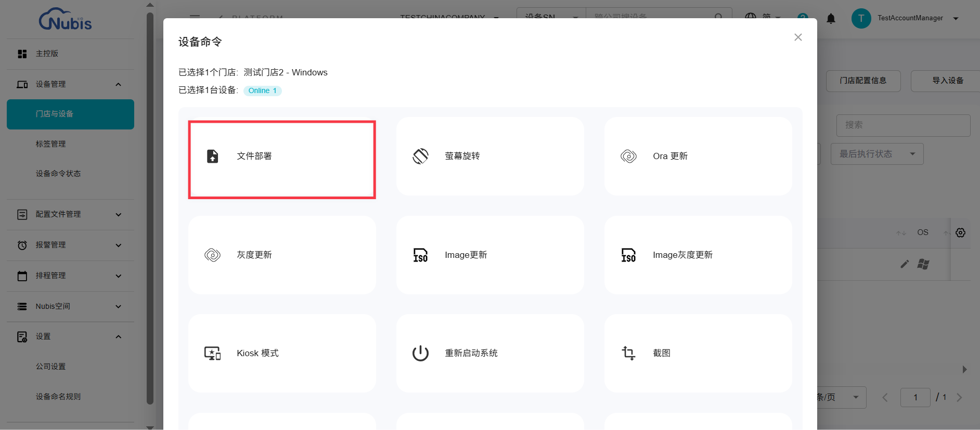
Task: Go to the previous page of results
Action: 885,398
